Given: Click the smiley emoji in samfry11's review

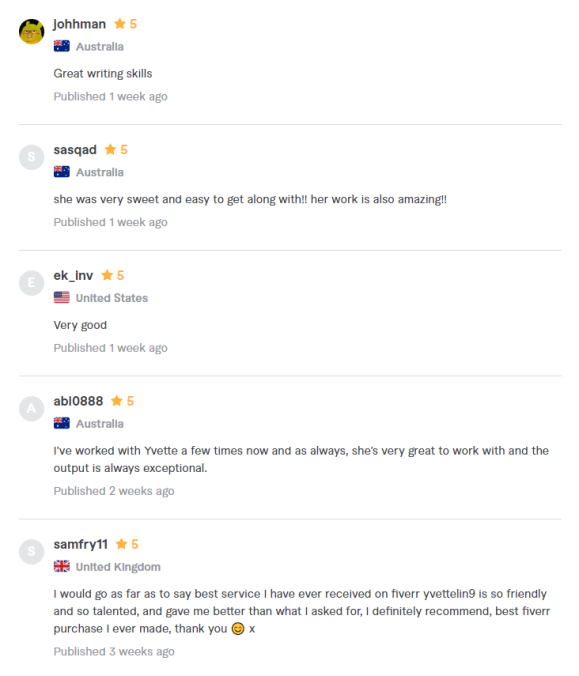Looking at the screenshot, I should pyautogui.click(x=238, y=629).
